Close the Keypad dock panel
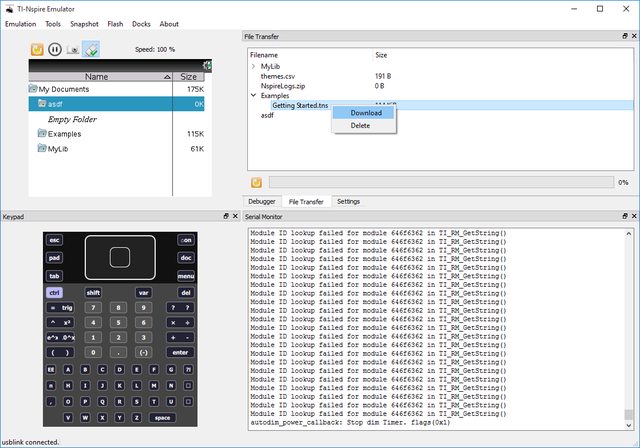This screenshot has width=640, height=448. tap(235, 216)
